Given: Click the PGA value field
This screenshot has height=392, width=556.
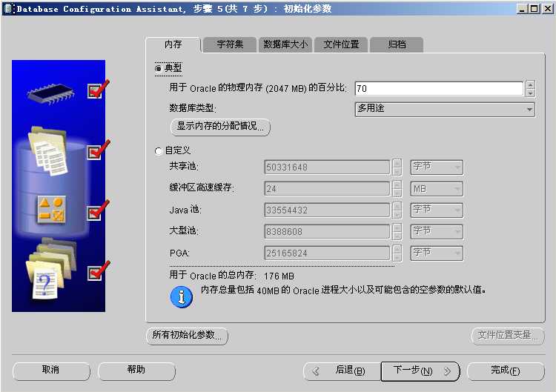Looking at the screenshot, I should 327,253.
